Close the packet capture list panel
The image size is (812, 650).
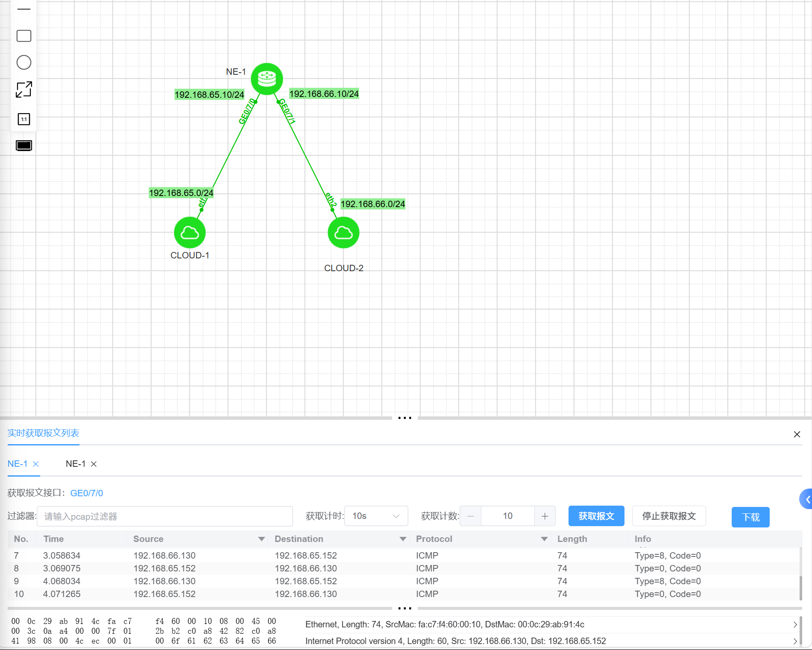[797, 434]
